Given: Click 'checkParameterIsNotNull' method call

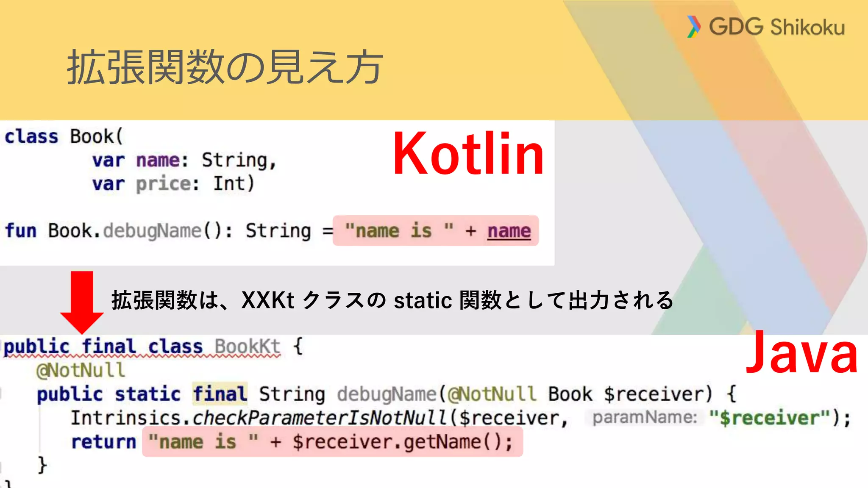Looking at the screenshot, I should 320,418.
